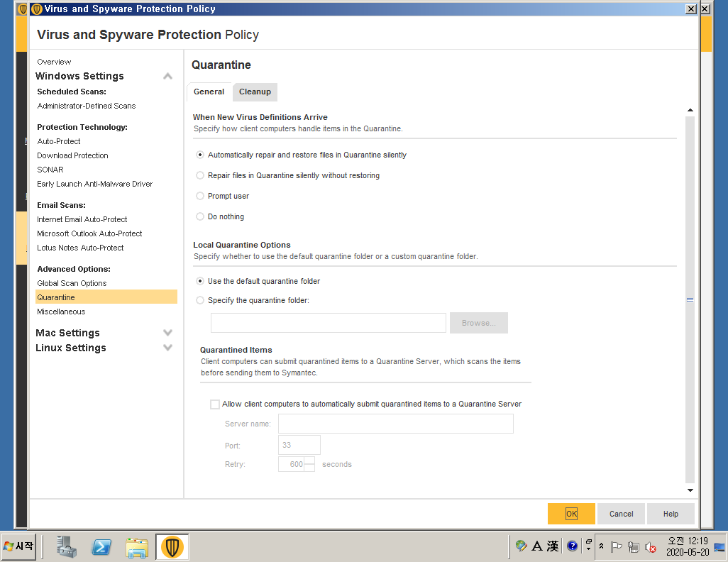
Task: Open Lotus Notes Auto-Protect
Action: (80, 248)
